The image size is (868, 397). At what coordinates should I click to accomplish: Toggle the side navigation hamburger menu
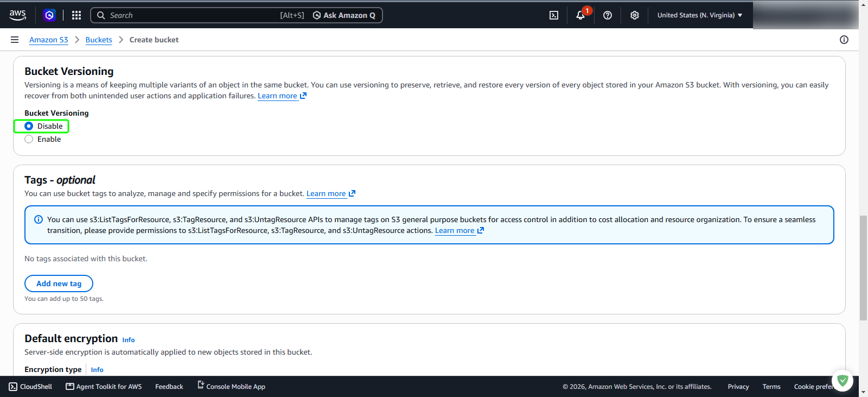(x=15, y=40)
